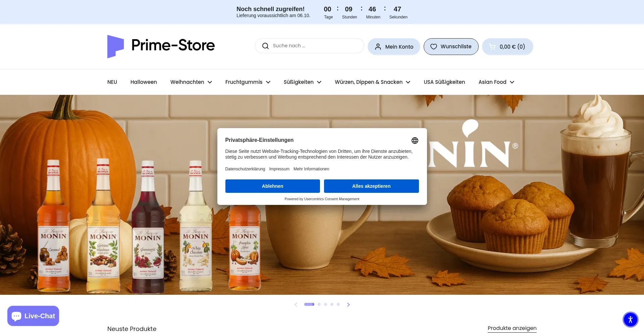Open the Wunschliste page
The width and height of the screenshot is (644, 333).
click(x=451, y=47)
